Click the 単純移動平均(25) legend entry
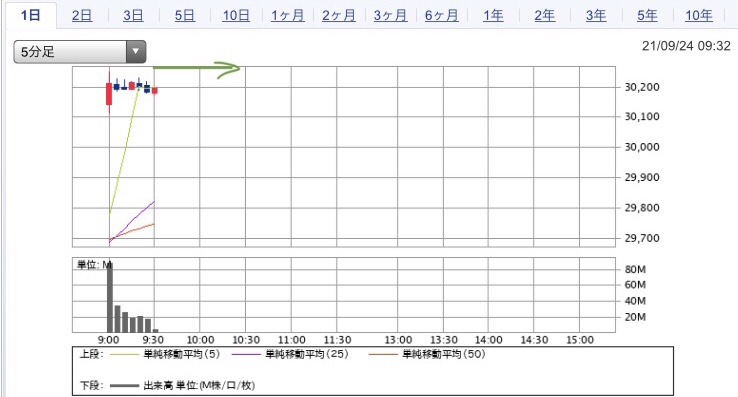The height and width of the screenshot is (397, 738). [290, 354]
